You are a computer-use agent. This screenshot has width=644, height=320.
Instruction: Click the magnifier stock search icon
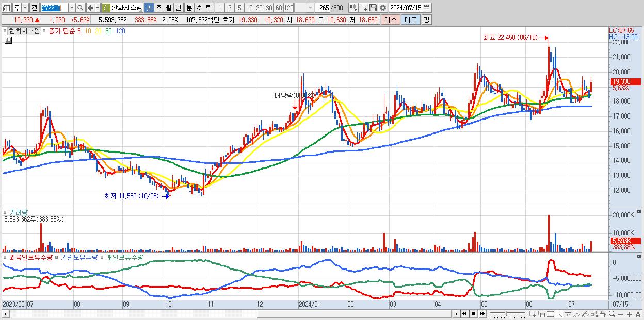[80, 8]
